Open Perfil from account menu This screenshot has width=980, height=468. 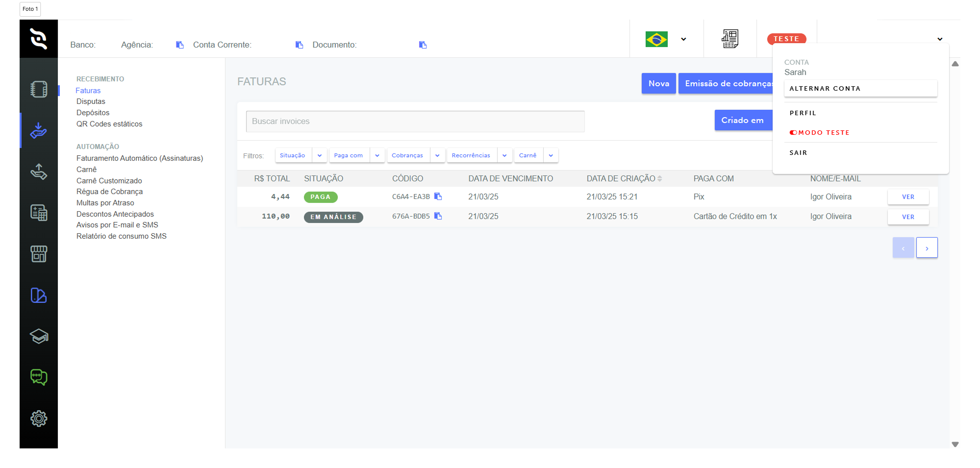(x=803, y=113)
